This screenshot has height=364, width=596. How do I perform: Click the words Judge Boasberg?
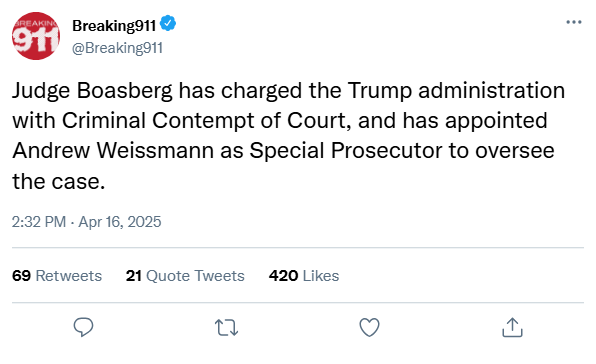[92, 91]
